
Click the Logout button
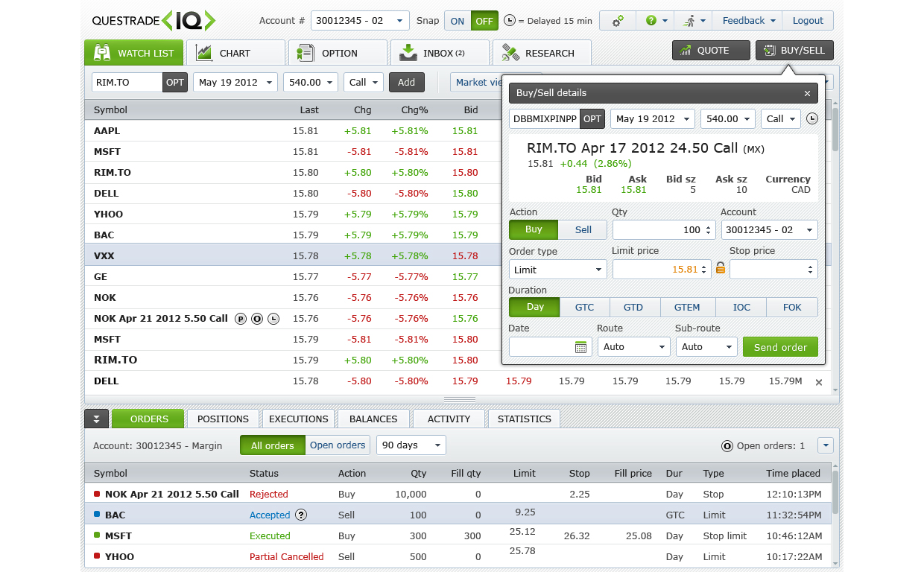808,21
